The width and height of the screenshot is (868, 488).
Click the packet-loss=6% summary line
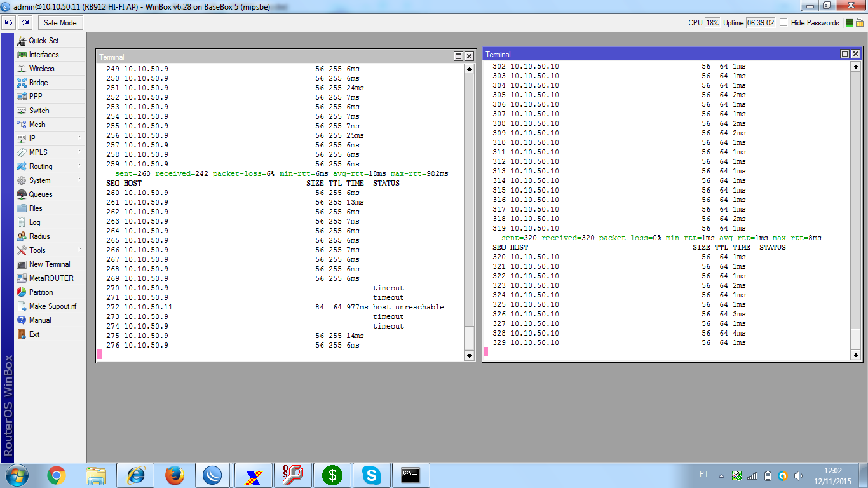pos(281,173)
